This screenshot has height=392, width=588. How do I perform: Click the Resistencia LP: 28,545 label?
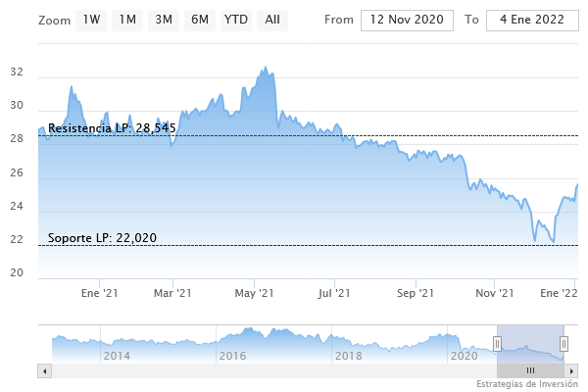pyautogui.click(x=112, y=128)
